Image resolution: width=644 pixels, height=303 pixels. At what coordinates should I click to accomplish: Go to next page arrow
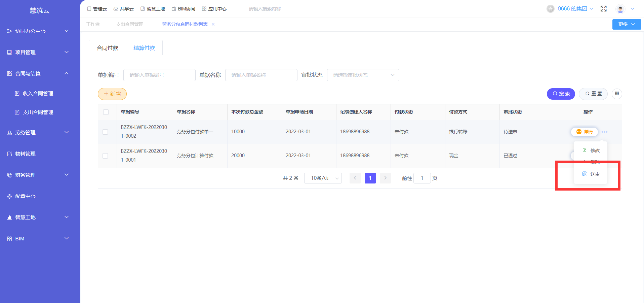(x=385, y=178)
